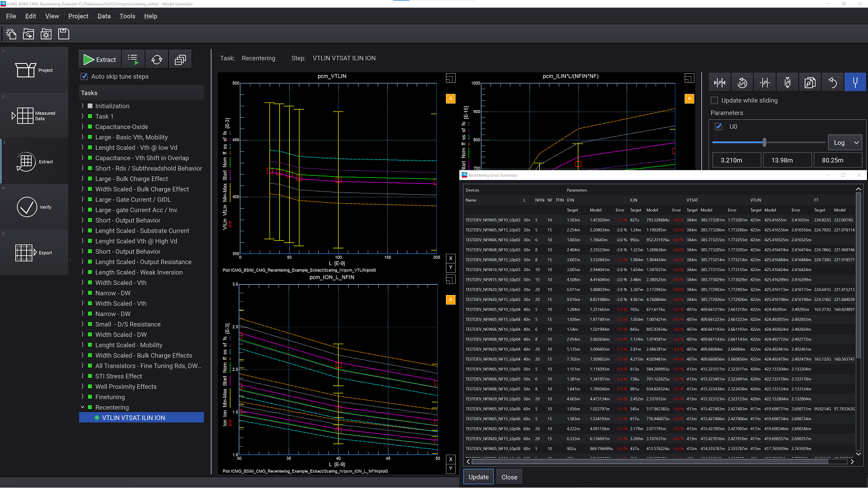Uncheck the Auto skip tune steps option
This screenshot has width=868, height=488.
tap(84, 76)
